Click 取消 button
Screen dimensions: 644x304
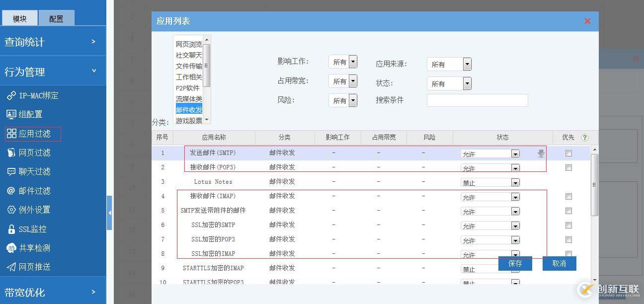559,263
